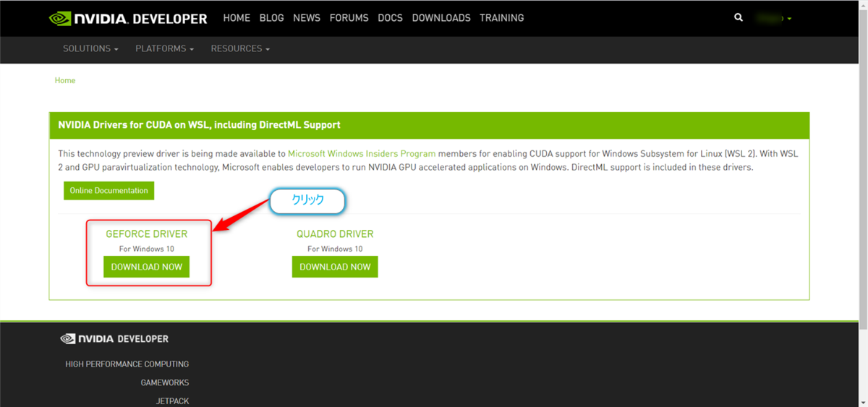Viewport: 868px width, 407px height.
Task: Open the DOWNLOADS navigation item
Action: coord(441,18)
